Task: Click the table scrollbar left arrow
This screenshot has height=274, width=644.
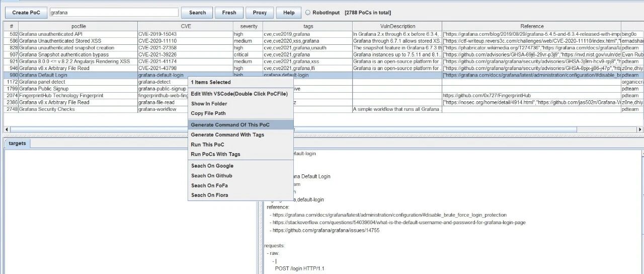Action: pyautogui.click(x=7, y=129)
